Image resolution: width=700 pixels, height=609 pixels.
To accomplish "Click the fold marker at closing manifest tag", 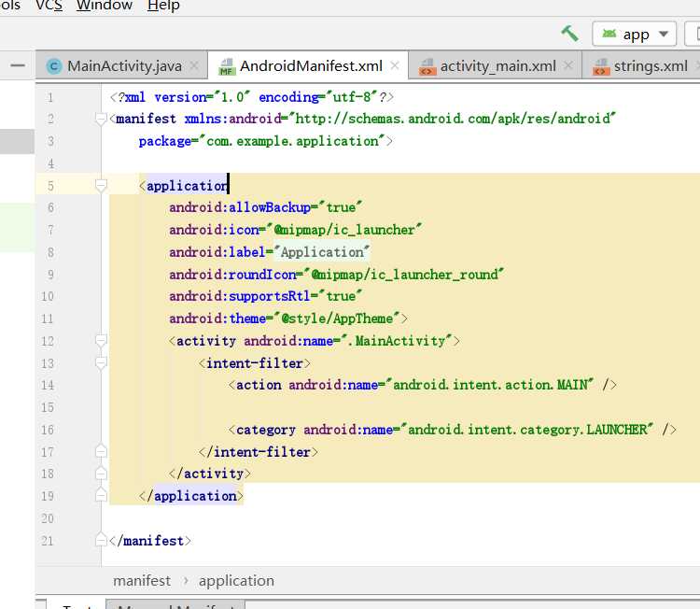I will point(102,540).
